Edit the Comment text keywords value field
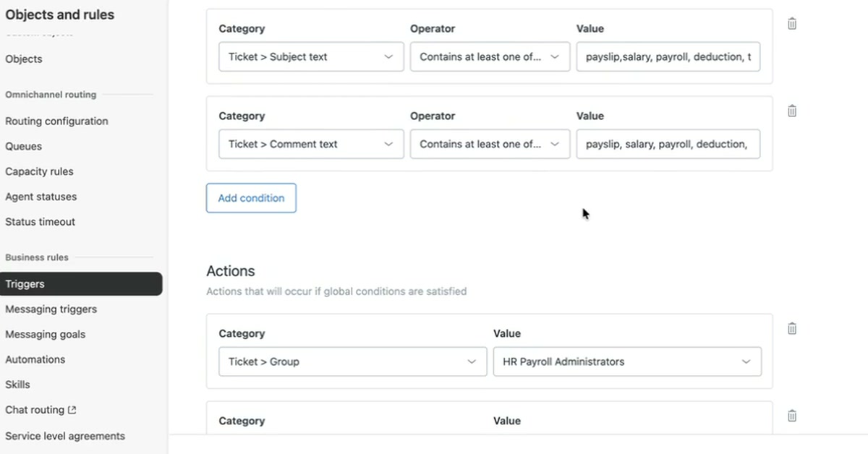 tap(668, 144)
